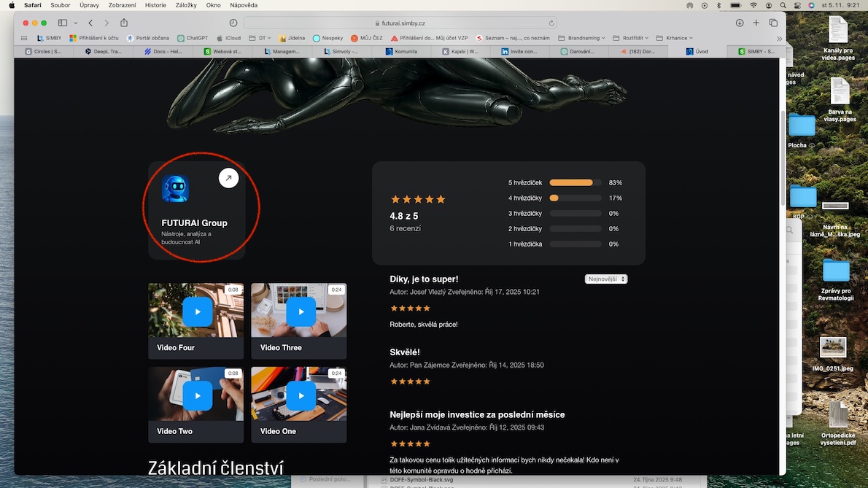Expand the Krhanice bookmarks folder
The image size is (868, 488).
pos(674,38)
